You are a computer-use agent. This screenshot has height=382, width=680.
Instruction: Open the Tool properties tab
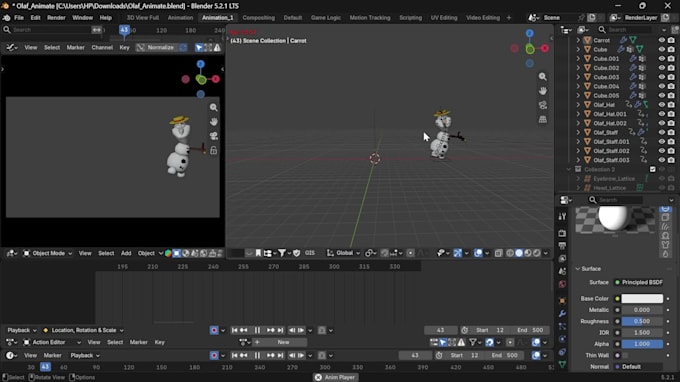[x=562, y=216]
